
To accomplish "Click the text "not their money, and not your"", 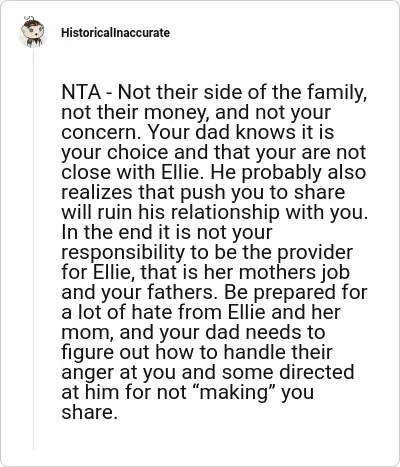I will tap(196, 113).
